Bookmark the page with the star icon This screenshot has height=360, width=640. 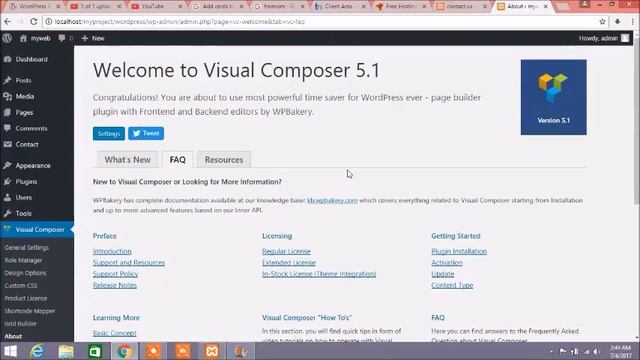click(x=602, y=22)
